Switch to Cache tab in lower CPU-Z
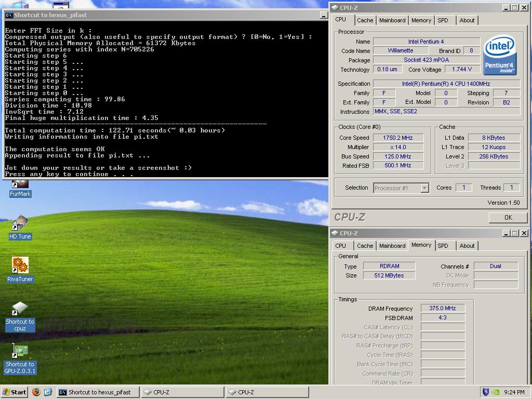The image size is (532, 399). (365, 246)
